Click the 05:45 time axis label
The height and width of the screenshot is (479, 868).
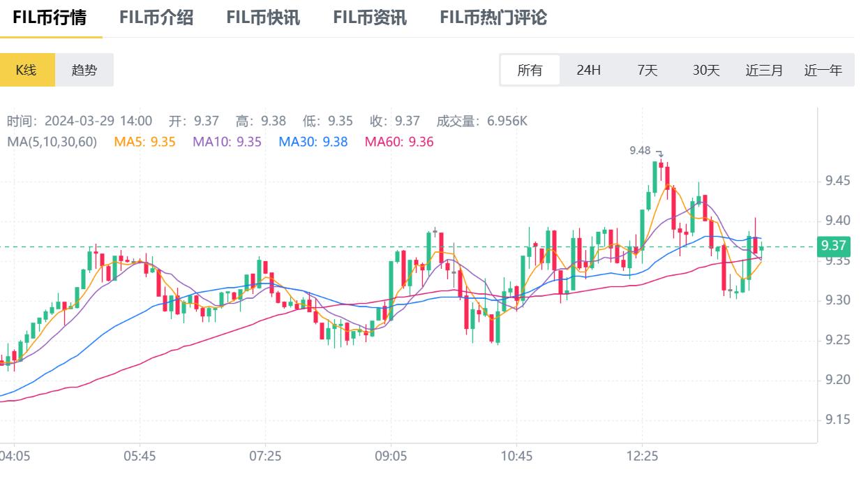pos(140,456)
